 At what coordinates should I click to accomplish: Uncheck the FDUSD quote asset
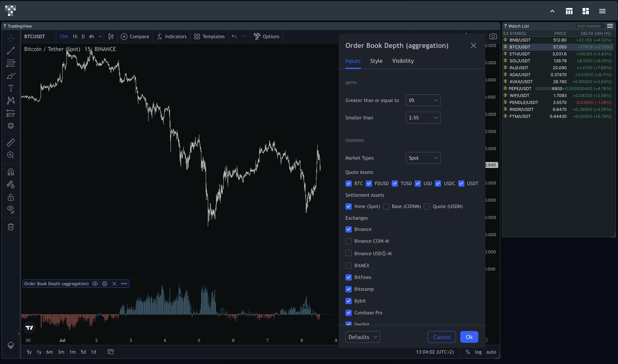(x=369, y=184)
